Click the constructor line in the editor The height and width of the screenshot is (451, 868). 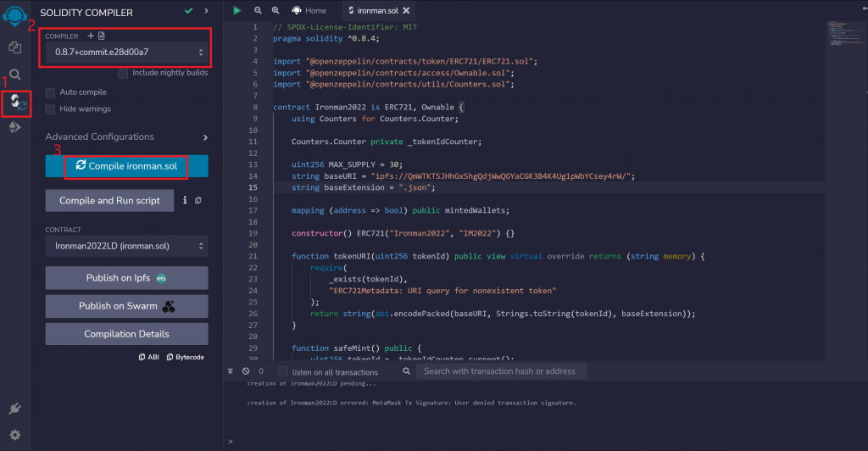click(403, 233)
